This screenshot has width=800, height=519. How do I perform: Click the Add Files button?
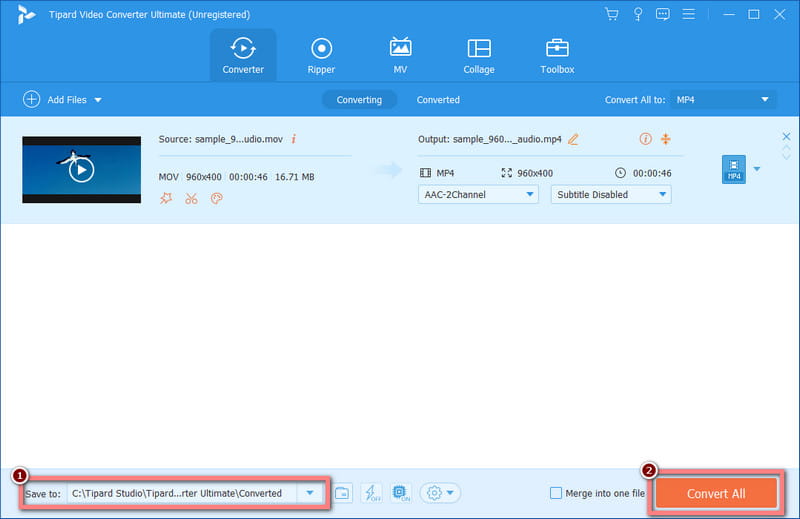point(55,100)
